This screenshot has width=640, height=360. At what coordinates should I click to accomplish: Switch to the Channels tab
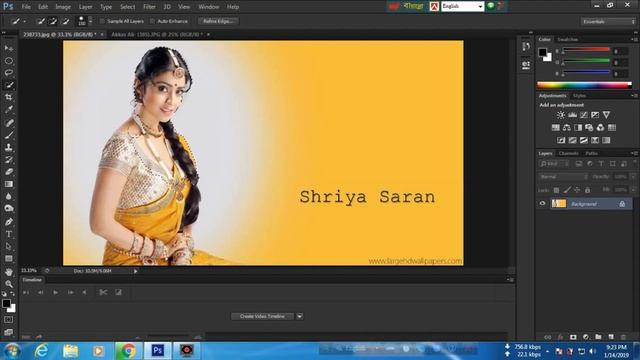(x=568, y=153)
